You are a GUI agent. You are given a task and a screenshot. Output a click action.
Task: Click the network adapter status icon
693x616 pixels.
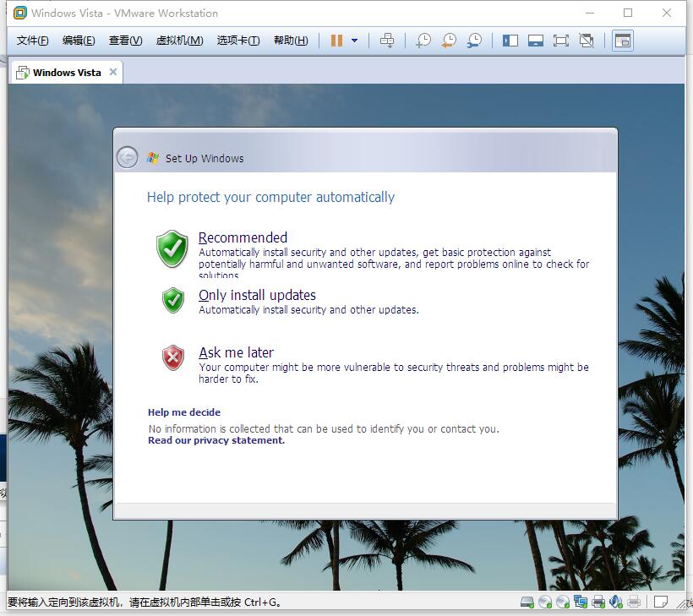click(581, 602)
